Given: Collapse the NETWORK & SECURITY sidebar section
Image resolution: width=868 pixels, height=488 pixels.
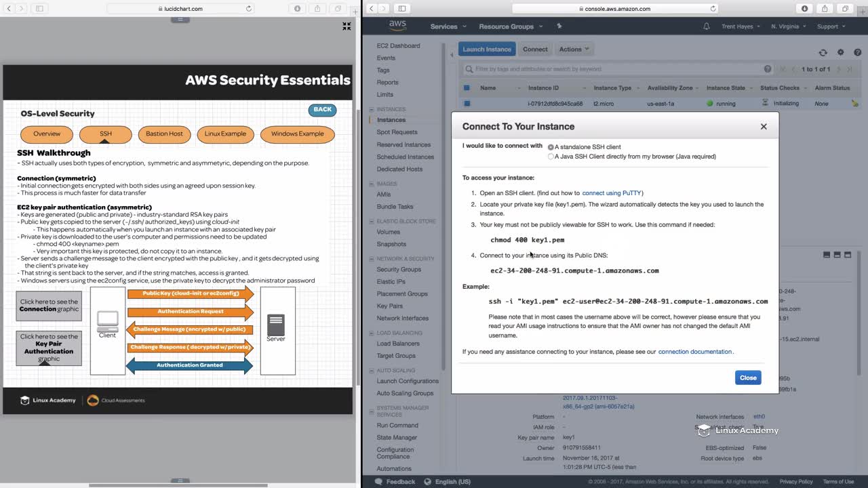Looking at the screenshot, I should pyautogui.click(x=371, y=259).
